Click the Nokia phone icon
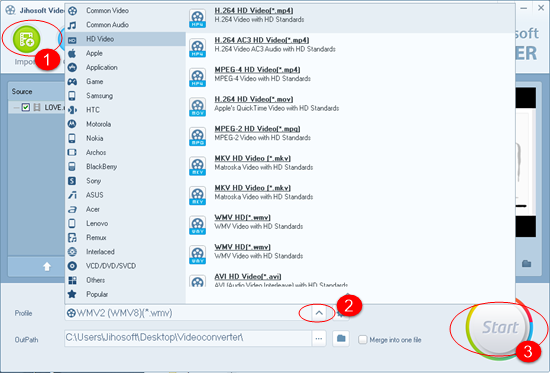The width and height of the screenshot is (550, 373). click(x=72, y=138)
